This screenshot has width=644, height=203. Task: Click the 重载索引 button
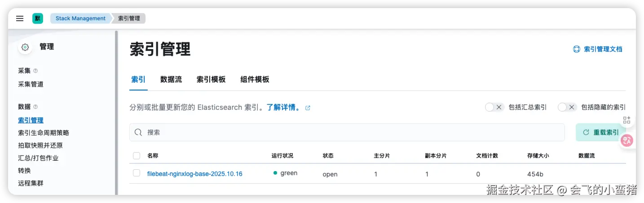(x=600, y=132)
